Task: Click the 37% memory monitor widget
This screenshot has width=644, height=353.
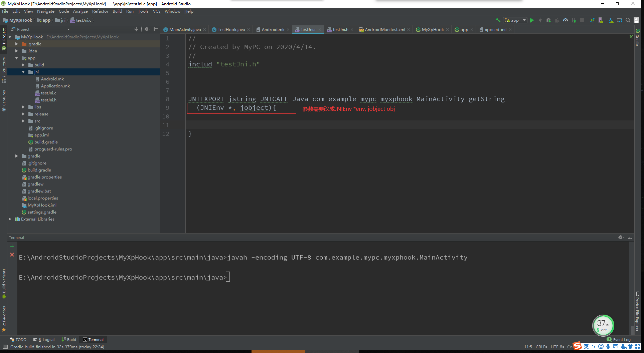Action: [603, 325]
